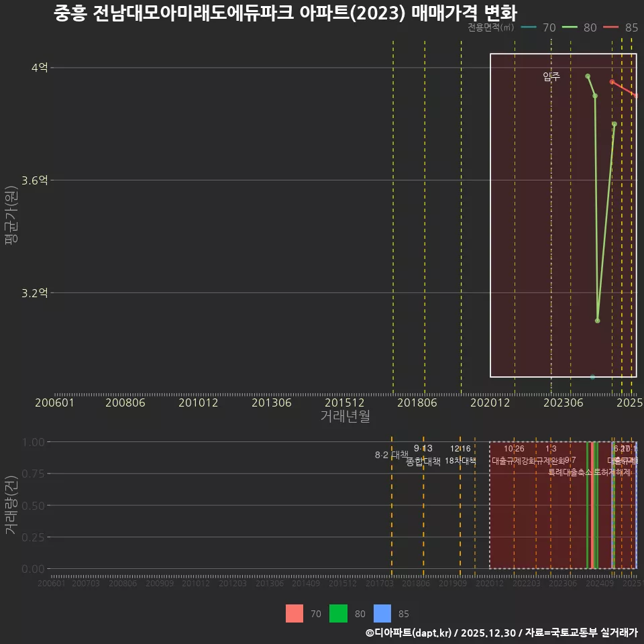Click the 202306 label on price chart axis
Image resolution: width=644 pixels, height=644 pixels.
tap(563, 402)
